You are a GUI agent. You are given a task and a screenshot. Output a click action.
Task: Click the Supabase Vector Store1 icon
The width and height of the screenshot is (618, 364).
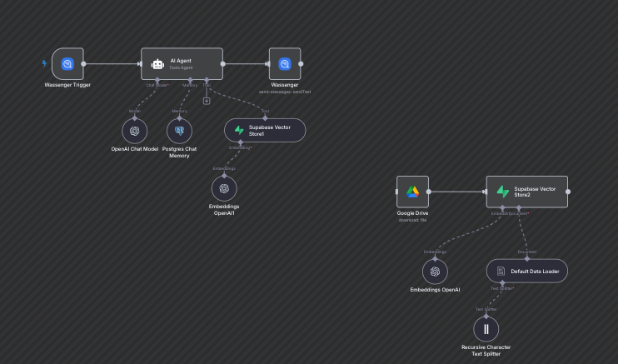coord(239,131)
